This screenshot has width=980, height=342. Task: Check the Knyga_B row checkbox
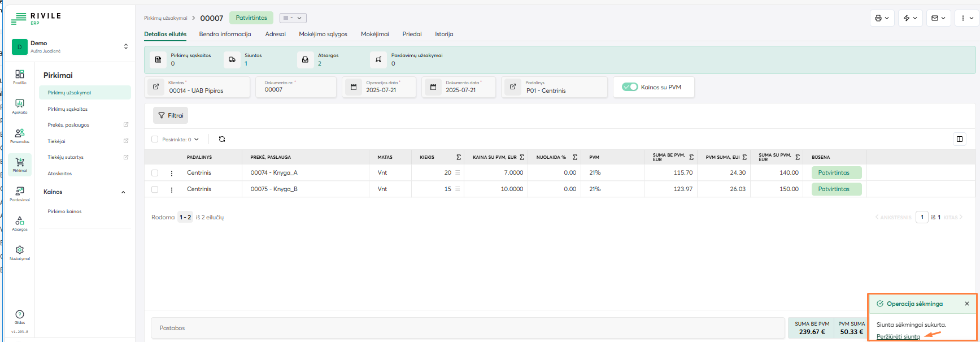point(155,189)
